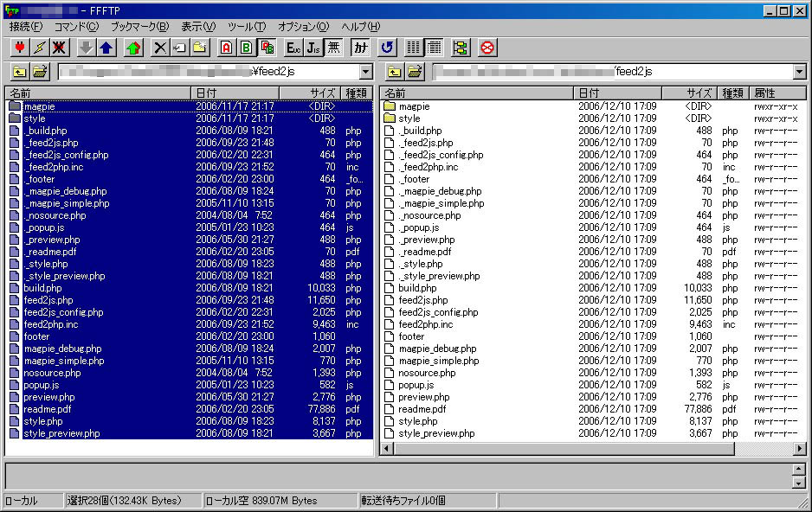Click remote horizontal scrollbar right arrow
Image resolution: width=812 pixels, height=512 pixels.
(800, 448)
